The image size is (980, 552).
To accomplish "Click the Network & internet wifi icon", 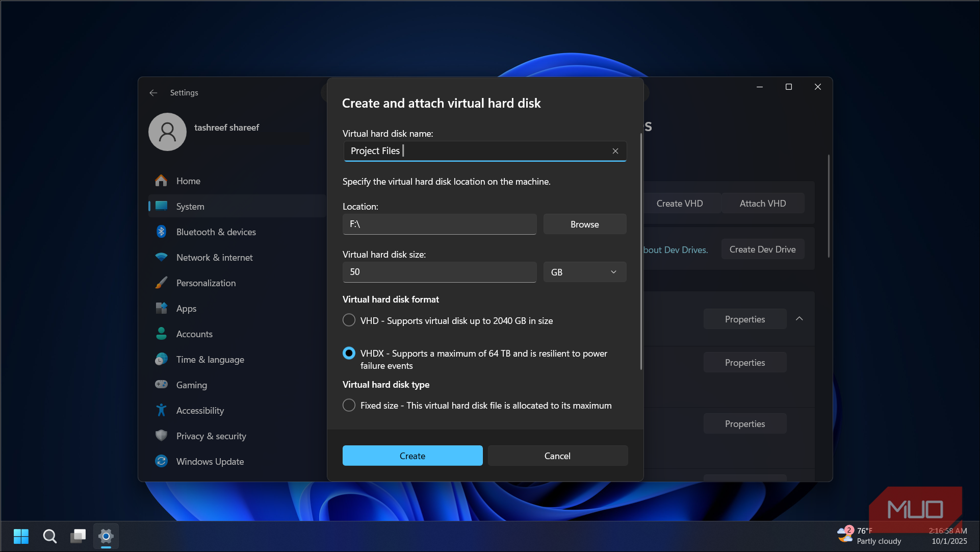I will coord(161,257).
